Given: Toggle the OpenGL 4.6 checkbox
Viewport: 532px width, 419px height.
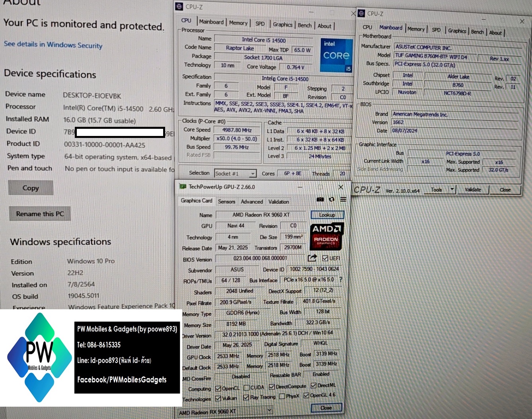Looking at the screenshot, I should [306, 395].
